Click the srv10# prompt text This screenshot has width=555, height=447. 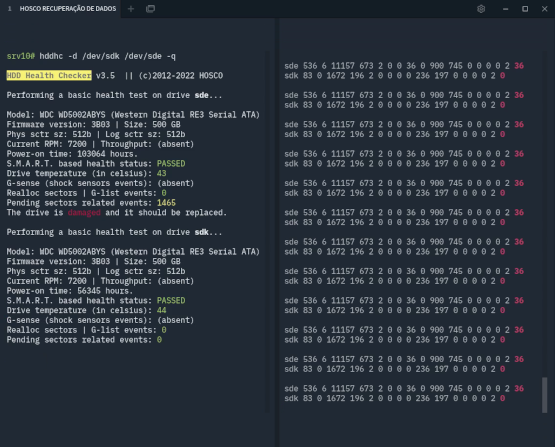pos(21,56)
